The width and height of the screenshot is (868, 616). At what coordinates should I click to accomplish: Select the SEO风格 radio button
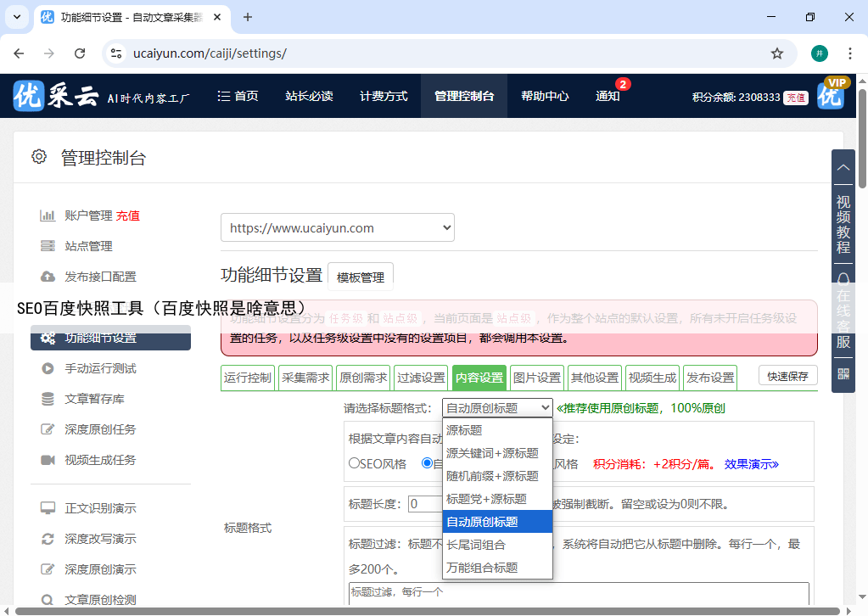(x=355, y=464)
